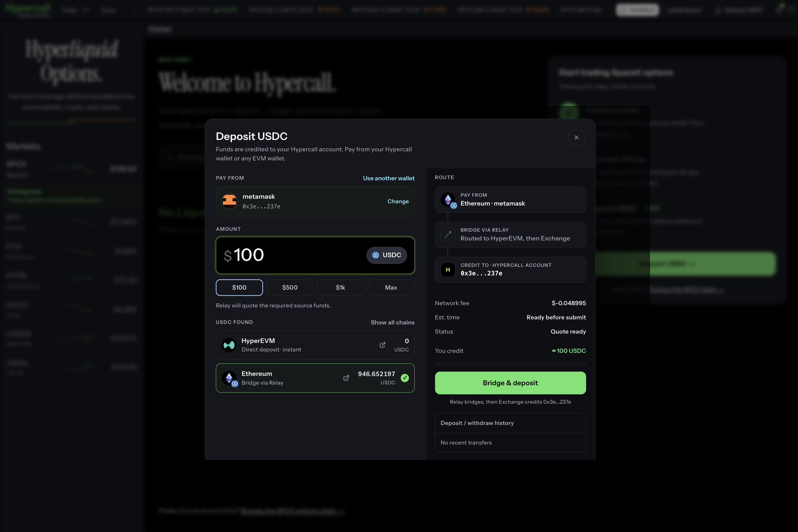Click the Ethereum chain logo in USDC found
The height and width of the screenshot is (532, 798).
tap(230, 378)
